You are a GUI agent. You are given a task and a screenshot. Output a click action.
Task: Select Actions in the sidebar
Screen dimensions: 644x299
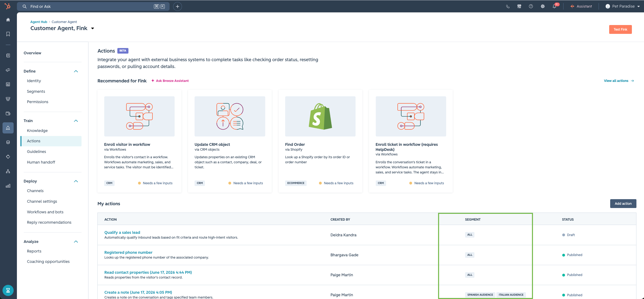pos(51,141)
